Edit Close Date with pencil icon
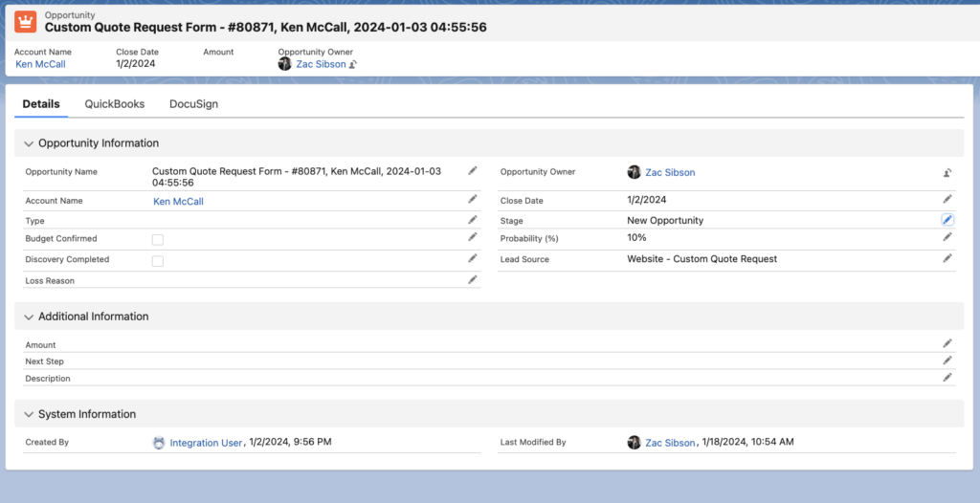This screenshot has height=503, width=980. (x=947, y=199)
